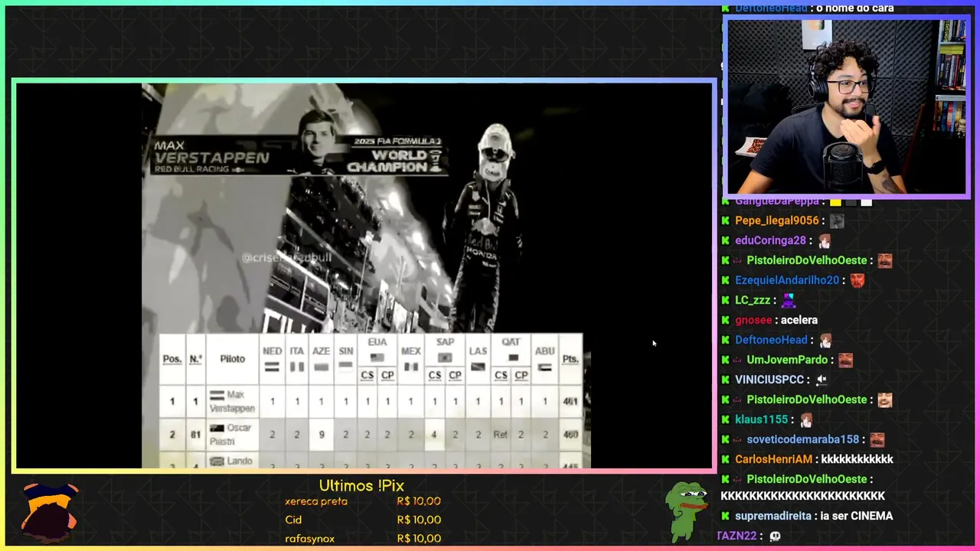The image size is (980, 551).
Task: Click UmJovemPardo's face emote
Action: (x=845, y=360)
